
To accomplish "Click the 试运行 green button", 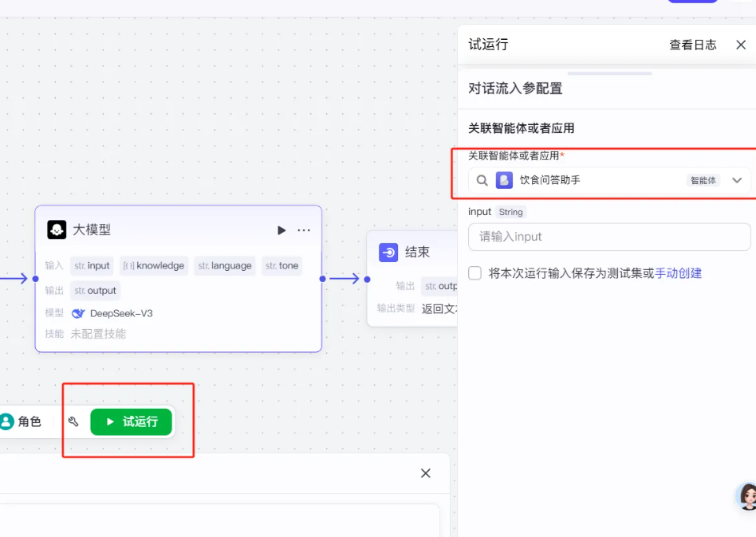I will (132, 421).
